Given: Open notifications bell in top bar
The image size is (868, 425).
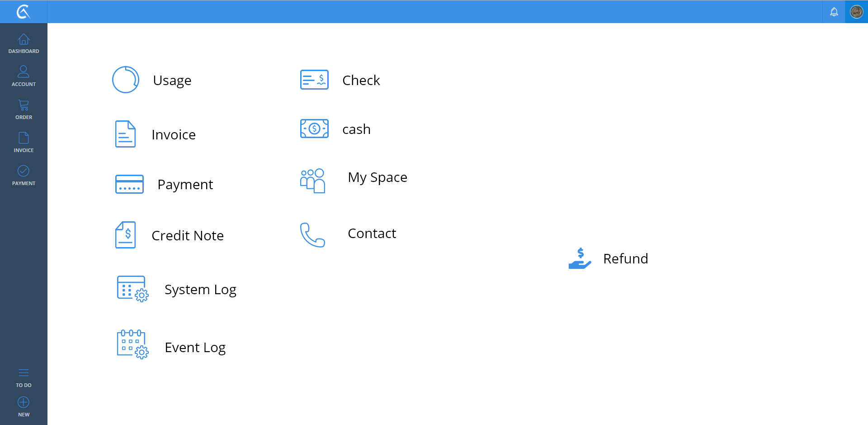Looking at the screenshot, I should coord(834,12).
